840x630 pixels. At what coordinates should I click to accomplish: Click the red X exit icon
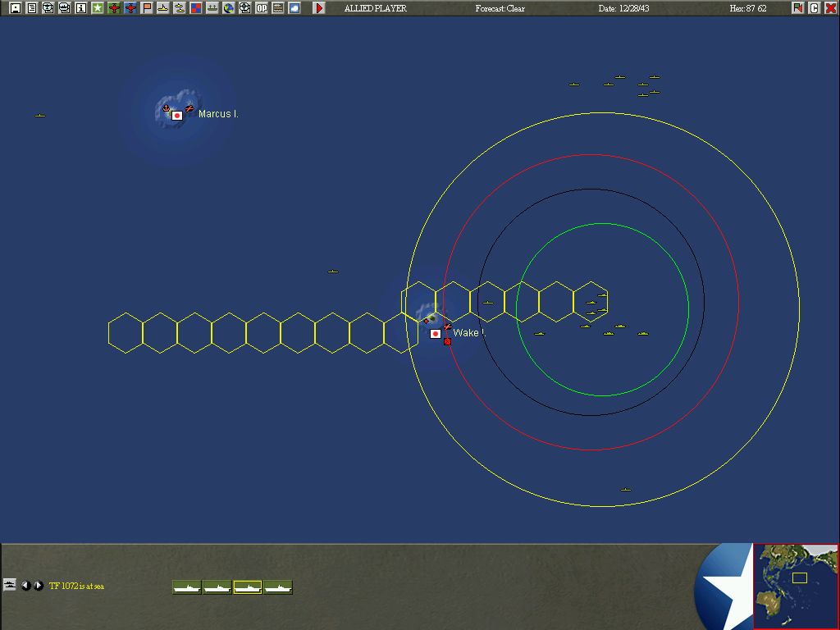pyautogui.click(x=831, y=8)
